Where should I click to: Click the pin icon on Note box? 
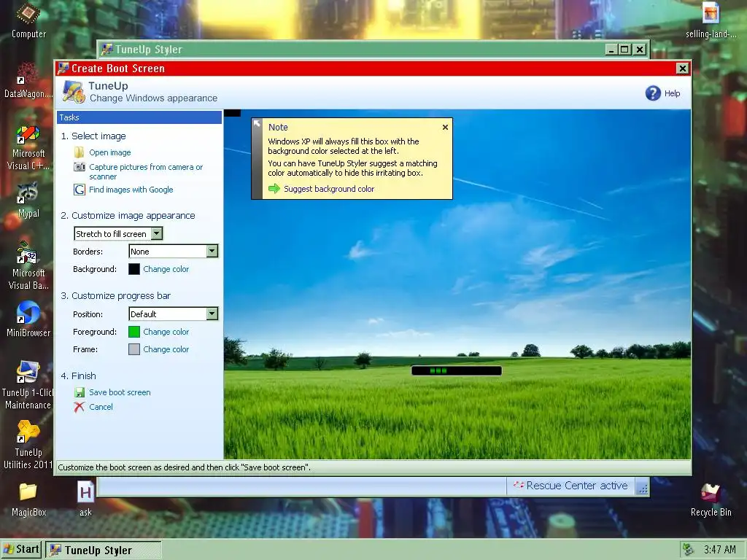click(257, 124)
